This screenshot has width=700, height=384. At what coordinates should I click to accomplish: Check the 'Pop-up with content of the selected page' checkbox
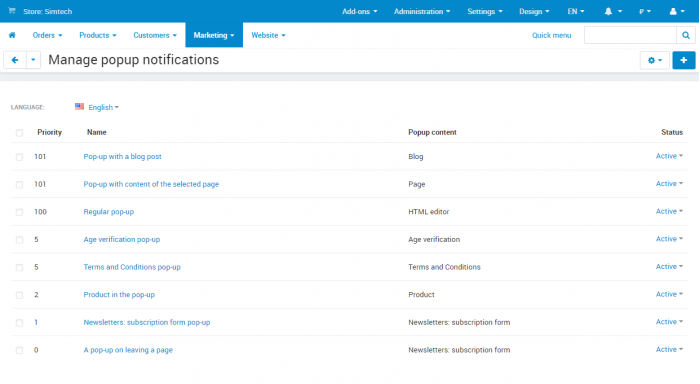[19, 185]
